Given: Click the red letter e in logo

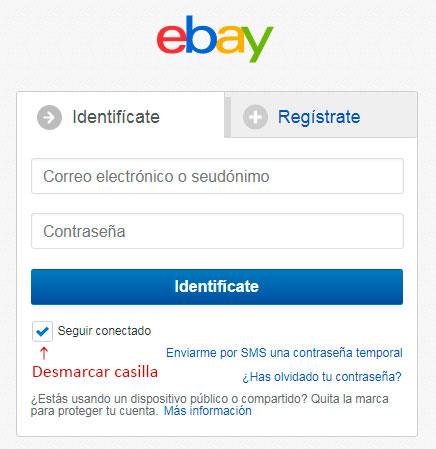Looking at the screenshot, I should pyautogui.click(x=171, y=39).
